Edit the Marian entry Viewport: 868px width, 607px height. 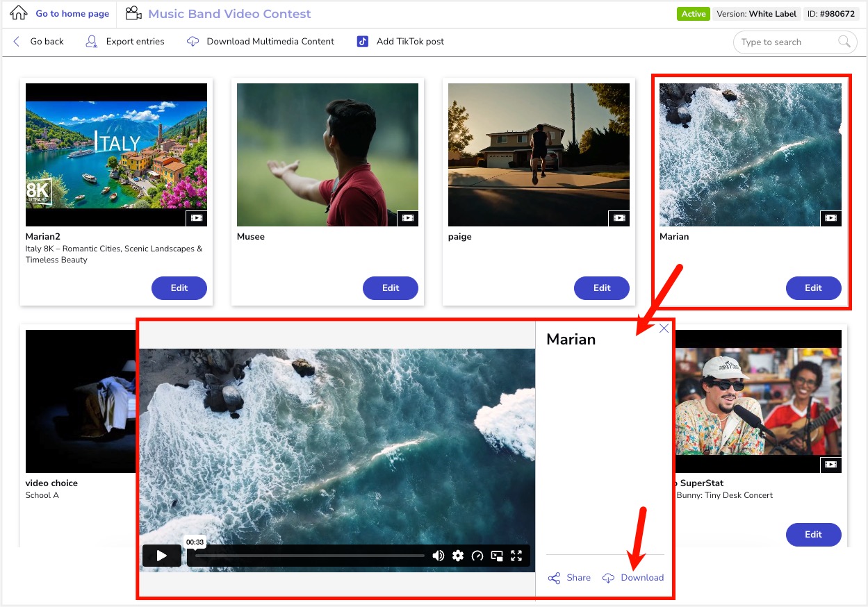[814, 288]
